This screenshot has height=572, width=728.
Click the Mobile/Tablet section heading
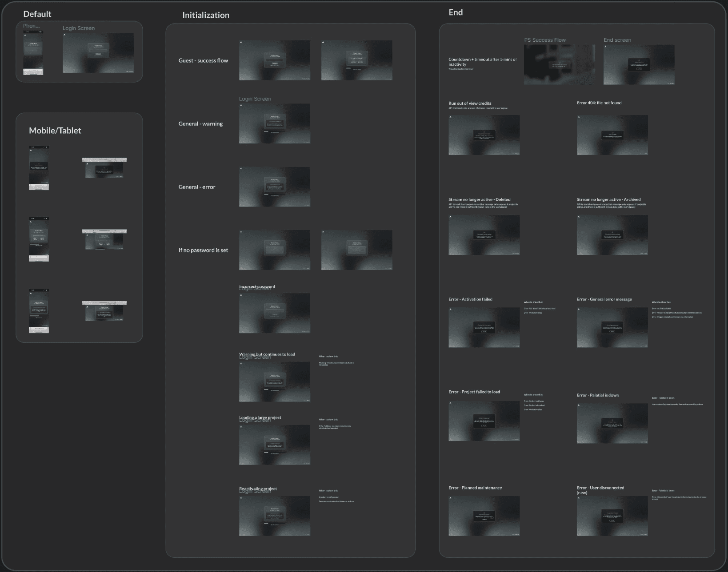tap(55, 131)
